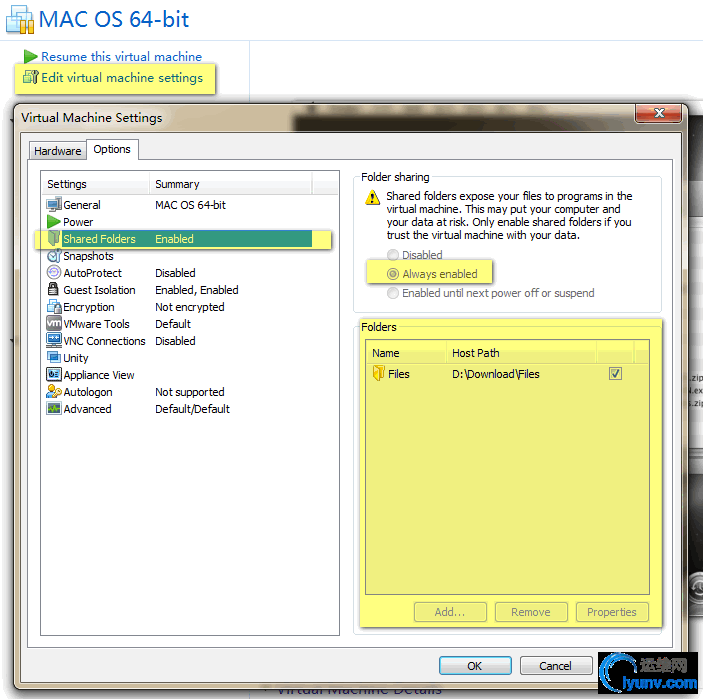
Task: Click the Remove folder button
Action: click(x=531, y=612)
